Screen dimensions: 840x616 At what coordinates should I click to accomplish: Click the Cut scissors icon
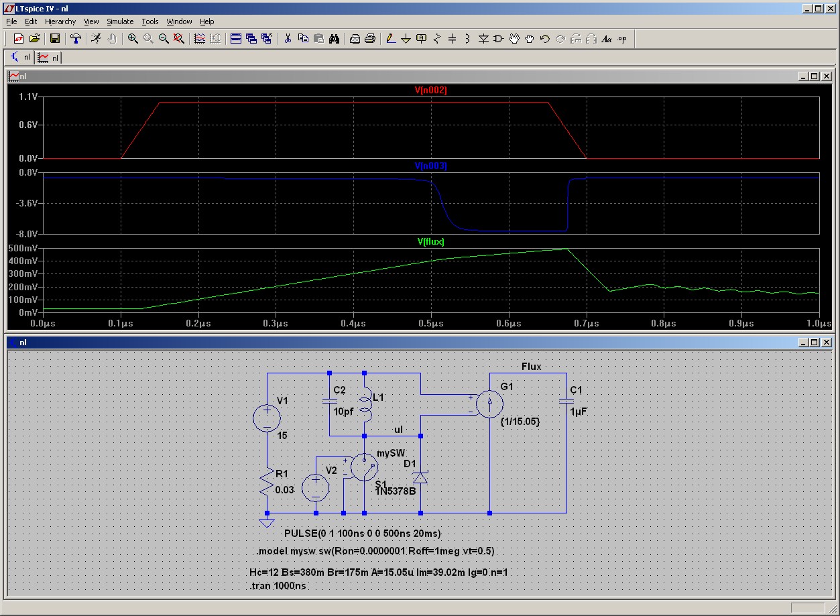pyautogui.click(x=288, y=39)
